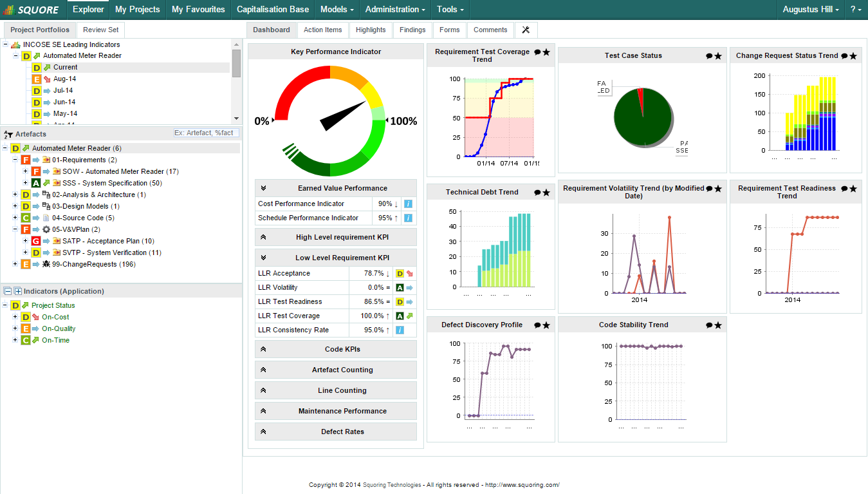Click the SQUORE logo
868x494 pixels.
pos(32,10)
